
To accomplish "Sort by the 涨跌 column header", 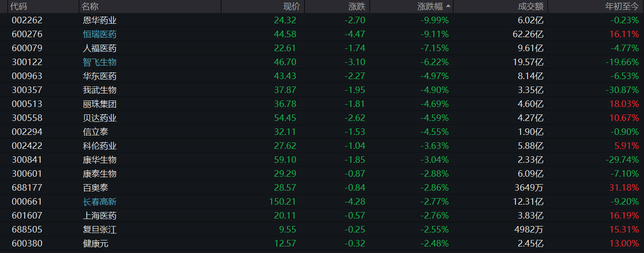I will 357,7.
